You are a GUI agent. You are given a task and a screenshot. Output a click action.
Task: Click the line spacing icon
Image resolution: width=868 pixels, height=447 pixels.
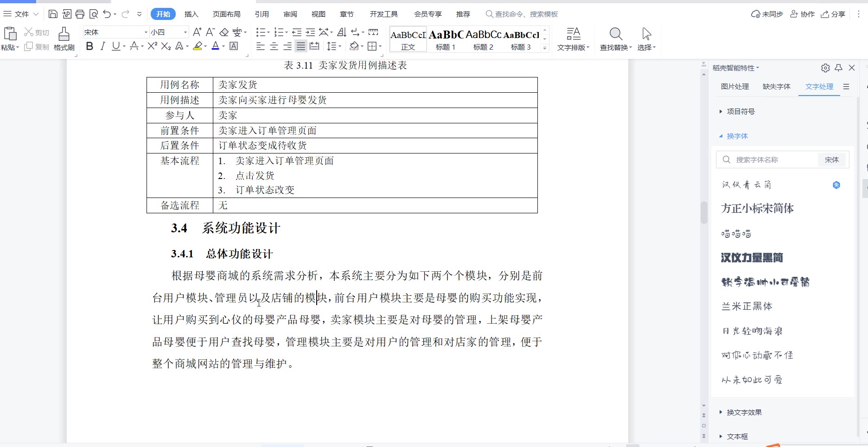332,46
